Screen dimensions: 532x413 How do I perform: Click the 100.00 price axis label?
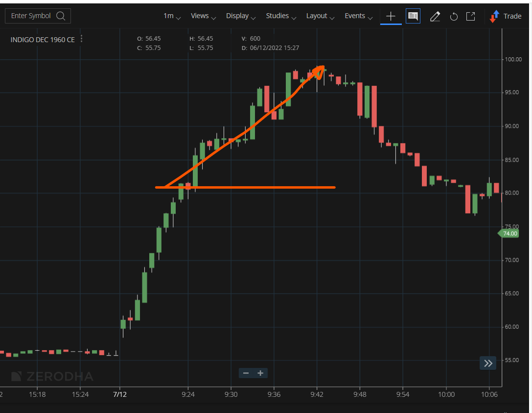pos(513,59)
